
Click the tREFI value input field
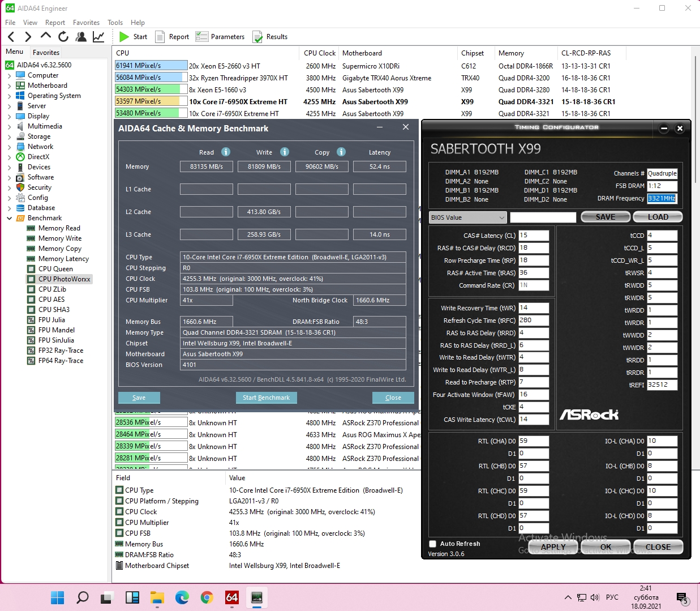662,385
